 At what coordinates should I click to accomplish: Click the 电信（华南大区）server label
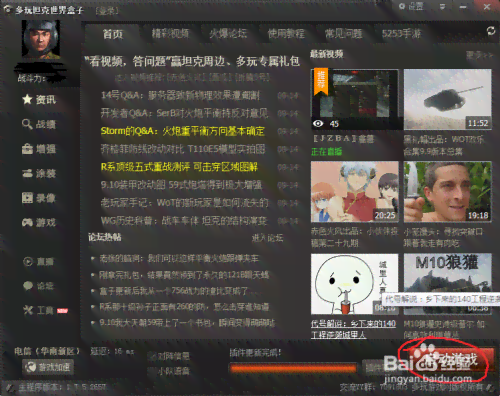coord(47,351)
